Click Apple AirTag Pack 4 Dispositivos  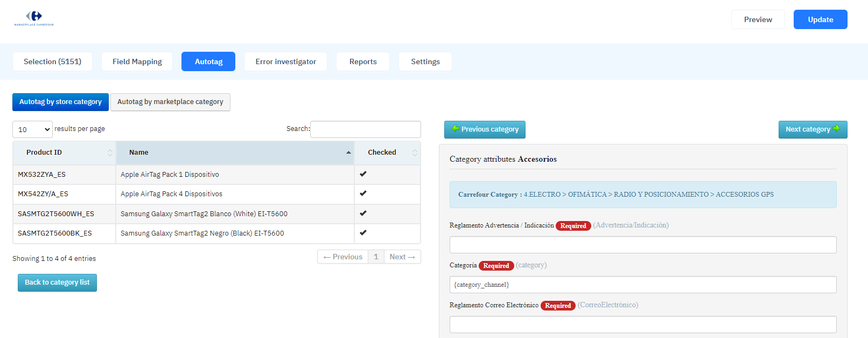coord(171,194)
